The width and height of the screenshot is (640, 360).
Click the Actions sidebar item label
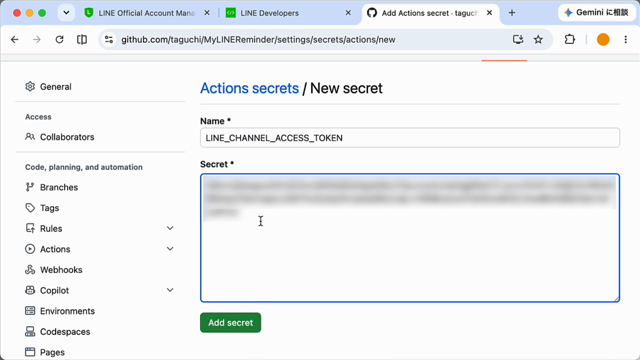pos(55,249)
